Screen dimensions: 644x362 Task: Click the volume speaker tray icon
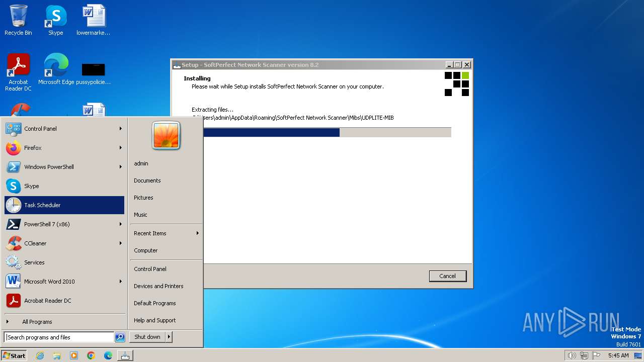click(572, 355)
